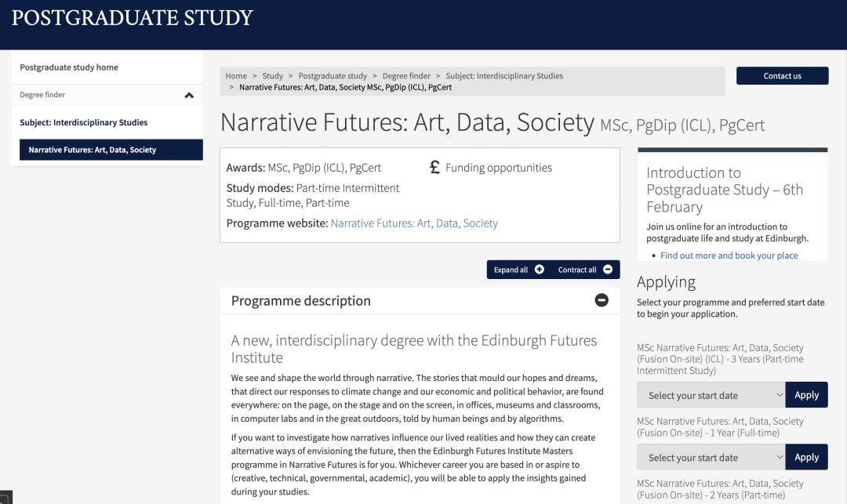This screenshot has height=504, width=847.
Task: Click Postgraduate study in the breadcrumb trail
Action: point(333,76)
